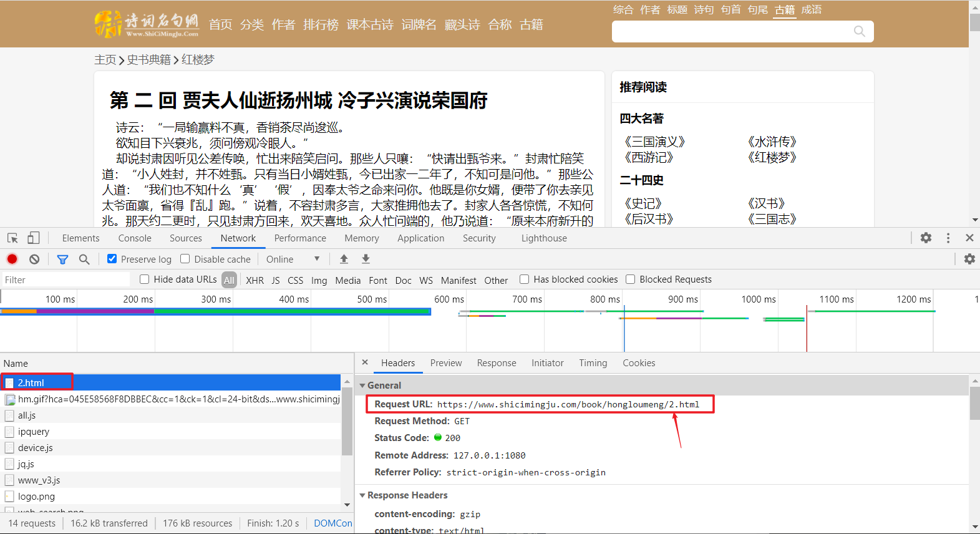This screenshot has height=534, width=980.
Task: Open network settings gear icon
Action: tap(969, 259)
